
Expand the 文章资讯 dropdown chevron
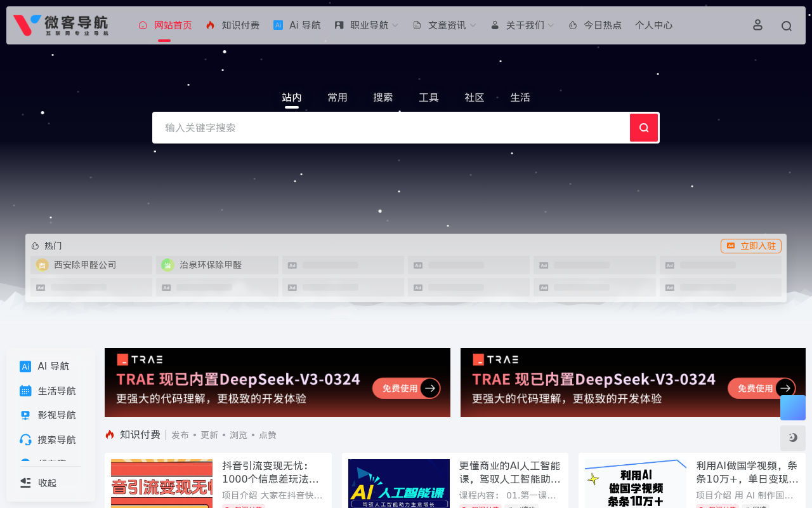coord(473,25)
